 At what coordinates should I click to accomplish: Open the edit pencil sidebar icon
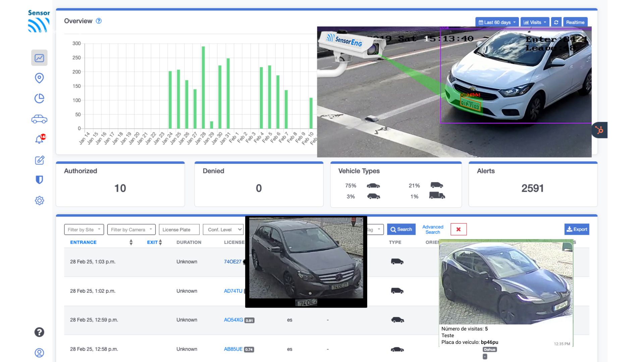pos(40,160)
